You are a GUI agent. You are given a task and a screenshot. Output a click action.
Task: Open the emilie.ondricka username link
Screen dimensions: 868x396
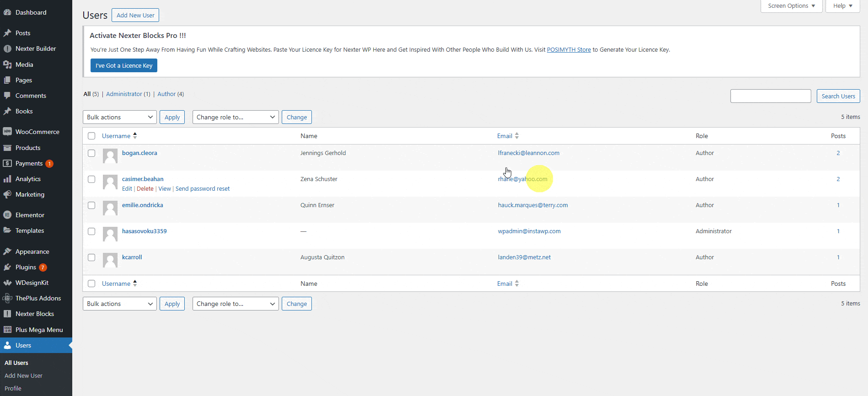(x=143, y=205)
